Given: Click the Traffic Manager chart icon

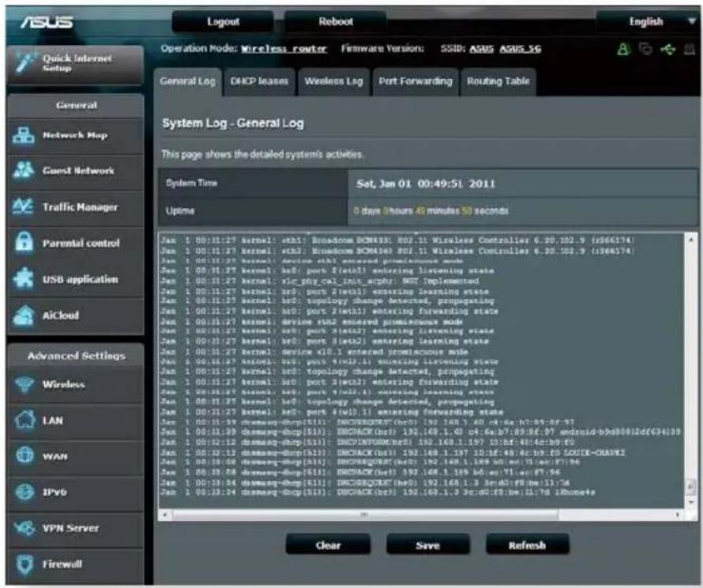Looking at the screenshot, I should click(24, 207).
